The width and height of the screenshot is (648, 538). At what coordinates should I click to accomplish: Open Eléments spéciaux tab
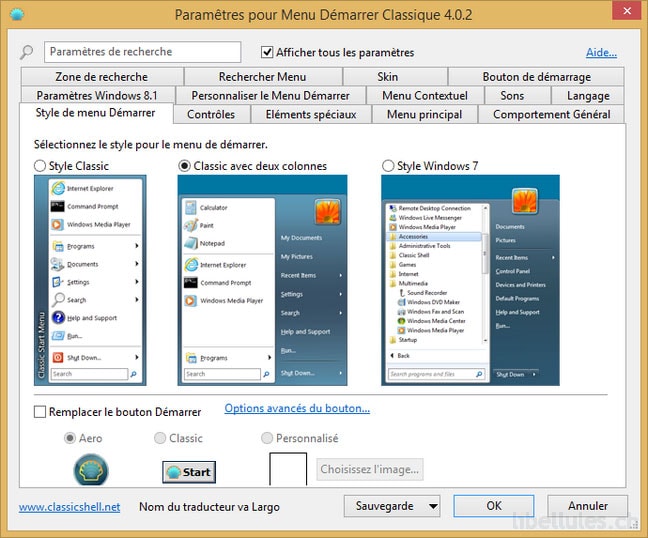click(311, 114)
